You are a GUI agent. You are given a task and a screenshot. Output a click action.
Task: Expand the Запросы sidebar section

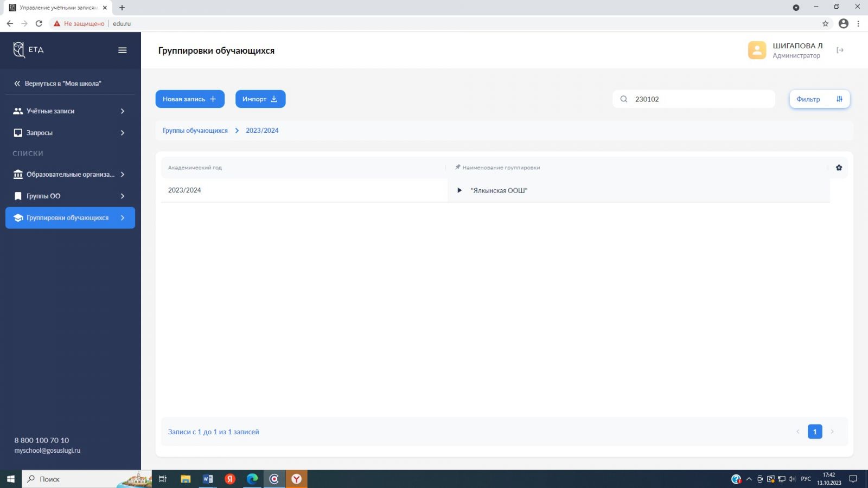[x=70, y=133]
